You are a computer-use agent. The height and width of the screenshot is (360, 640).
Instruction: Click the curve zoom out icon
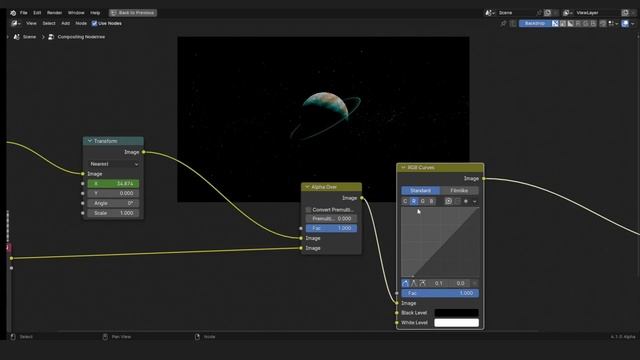(458, 201)
